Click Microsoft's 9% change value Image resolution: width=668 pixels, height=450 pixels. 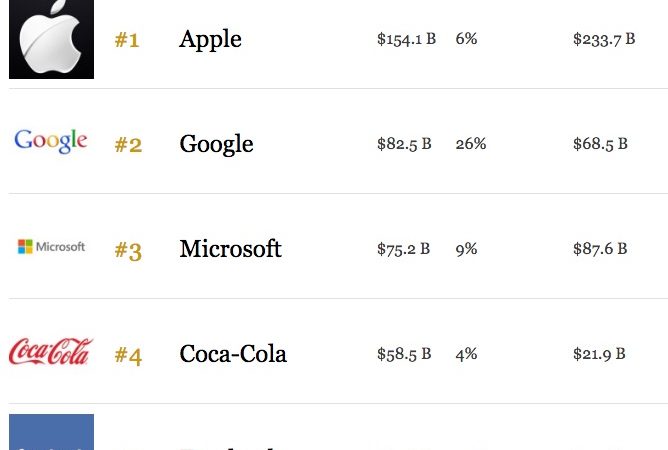click(466, 249)
